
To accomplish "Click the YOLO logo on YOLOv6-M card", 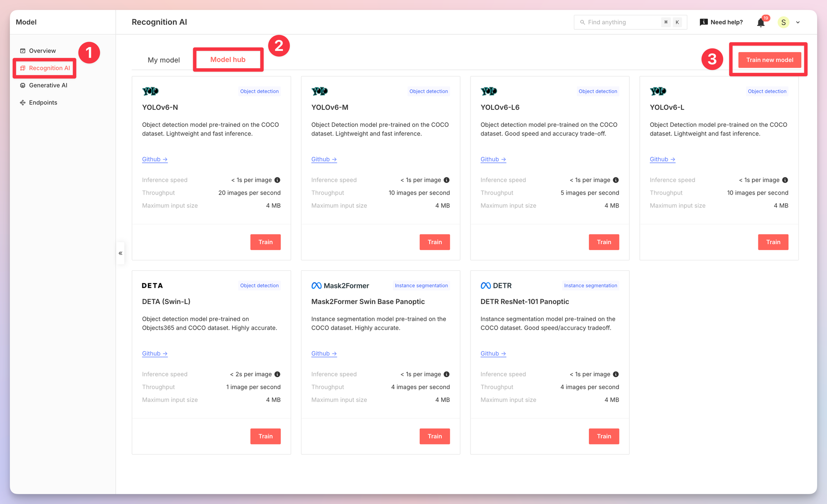I will 320,91.
